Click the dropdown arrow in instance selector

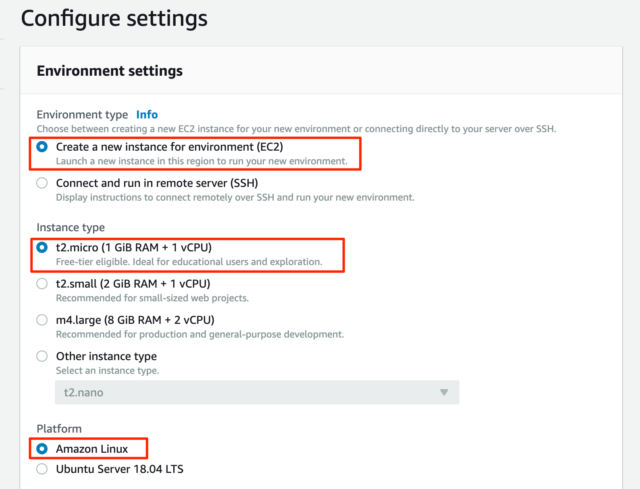click(444, 393)
